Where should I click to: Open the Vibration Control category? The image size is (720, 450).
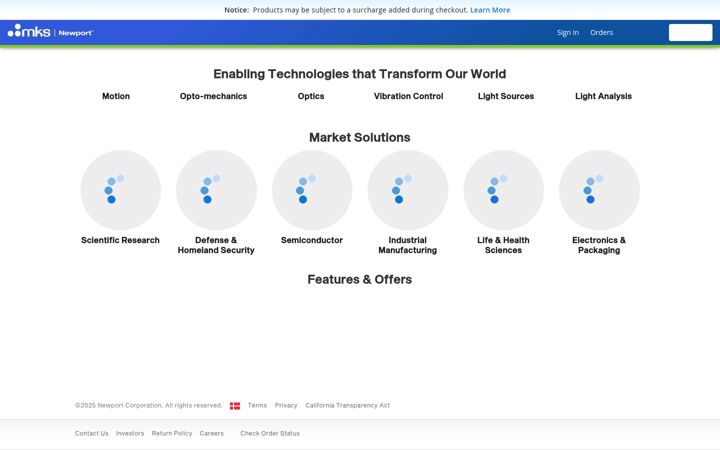click(x=408, y=96)
